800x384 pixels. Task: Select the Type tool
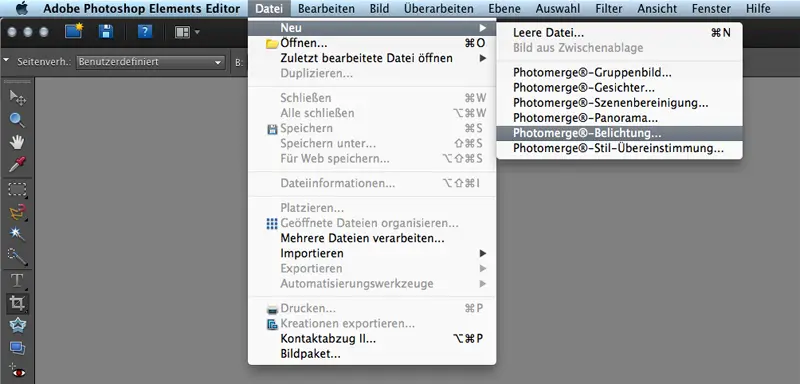tap(17, 280)
